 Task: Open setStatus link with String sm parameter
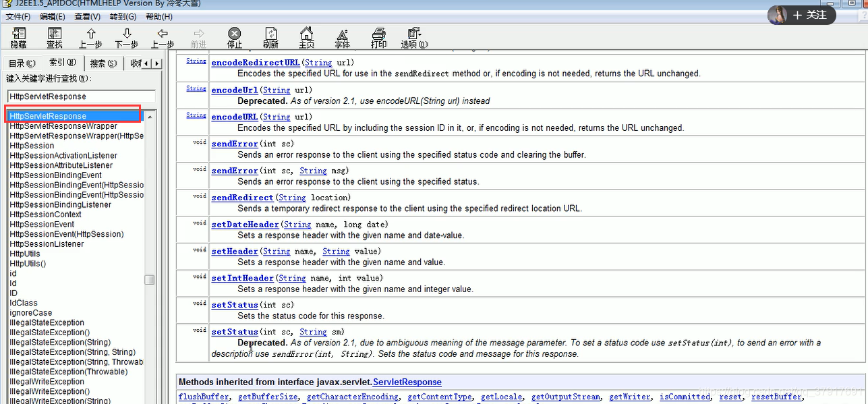(234, 332)
